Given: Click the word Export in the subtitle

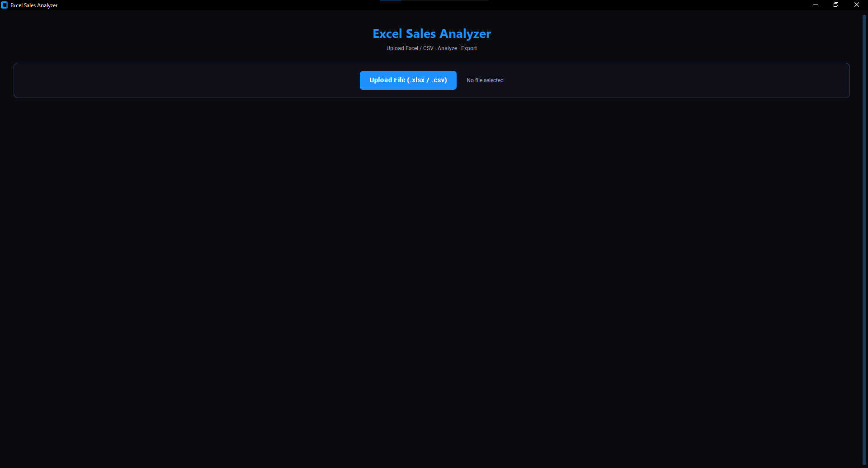Looking at the screenshot, I should click(469, 48).
